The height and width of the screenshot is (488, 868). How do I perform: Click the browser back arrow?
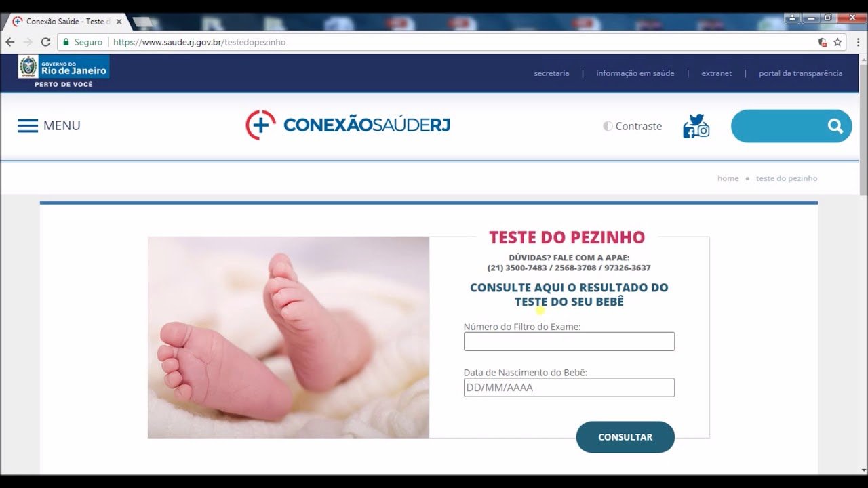point(10,42)
